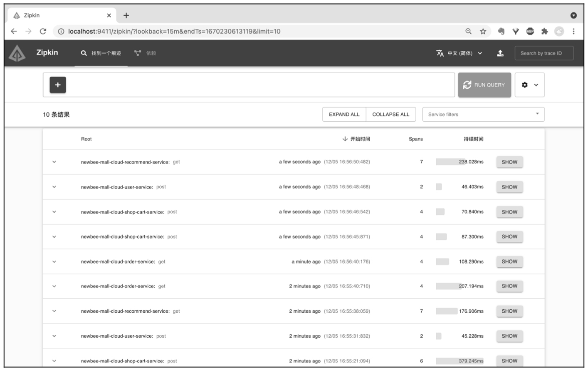Show the 87.300ms shop-cart-service trace

(509, 237)
